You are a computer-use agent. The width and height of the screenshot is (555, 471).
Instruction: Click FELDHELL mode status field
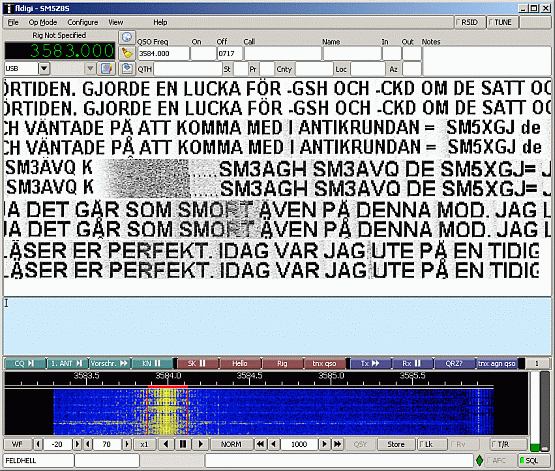tap(38, 460)
